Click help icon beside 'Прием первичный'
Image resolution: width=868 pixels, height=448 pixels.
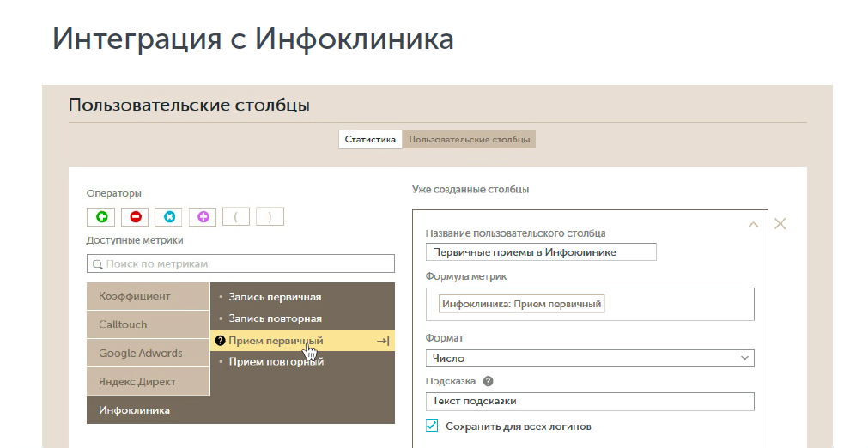[220, 341]
